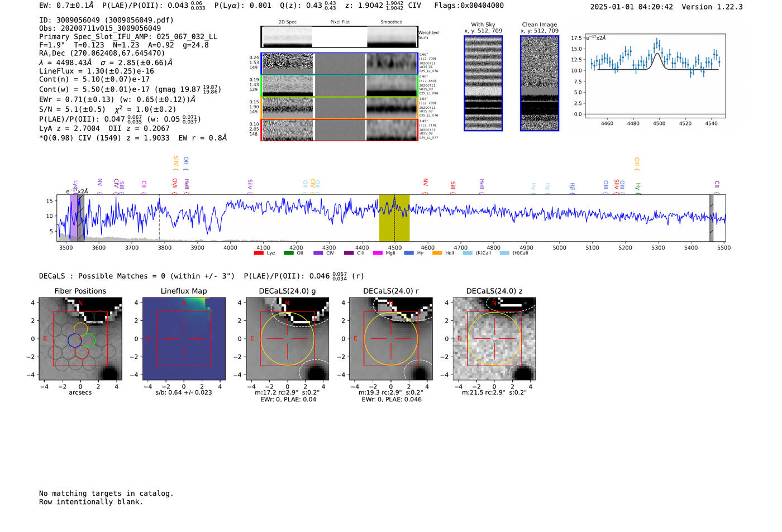Open the DECaLS(24.0) g image

(288, 339)
